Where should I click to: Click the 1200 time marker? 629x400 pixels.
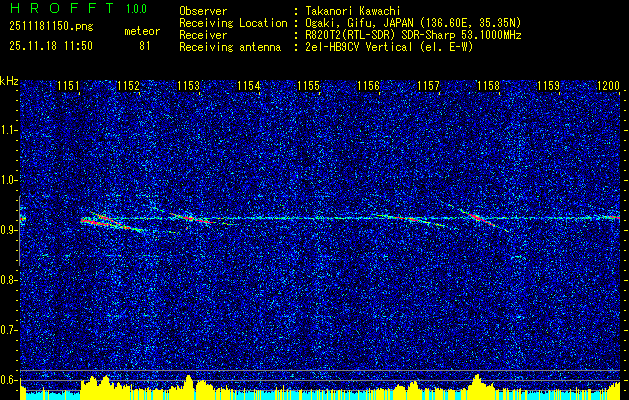click(x=609, y=86)
